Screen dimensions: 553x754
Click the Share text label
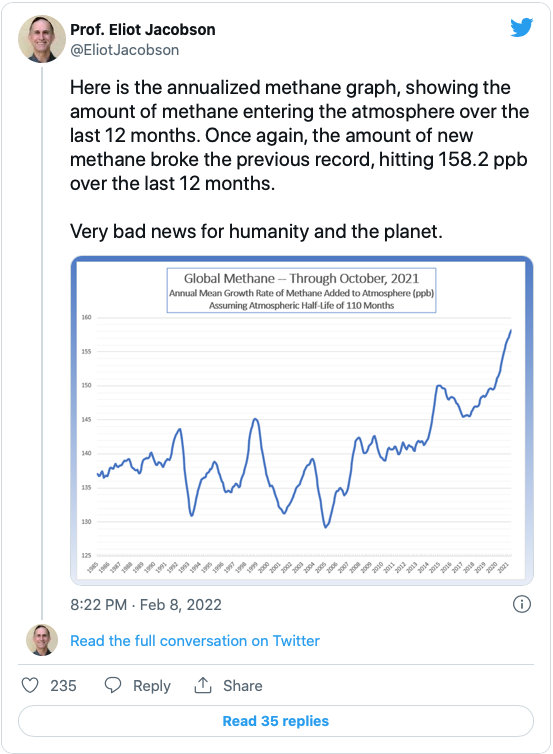coord(242,686)
